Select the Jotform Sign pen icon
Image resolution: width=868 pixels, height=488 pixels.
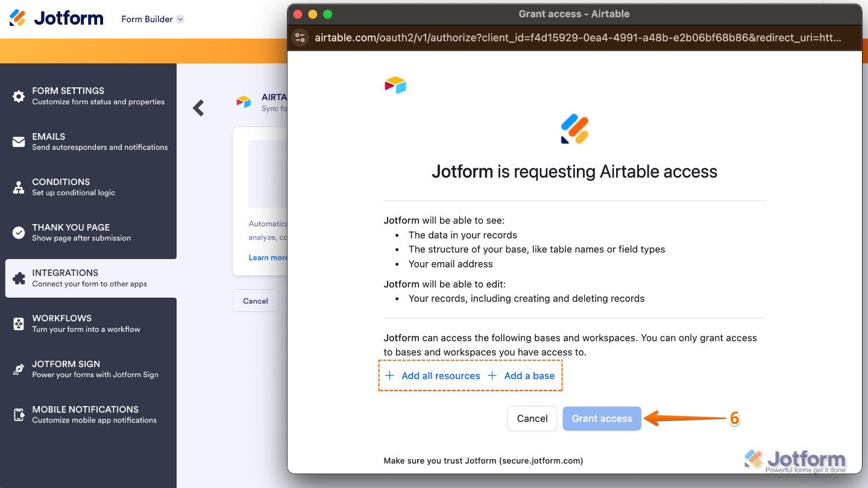tap(17, 369)
